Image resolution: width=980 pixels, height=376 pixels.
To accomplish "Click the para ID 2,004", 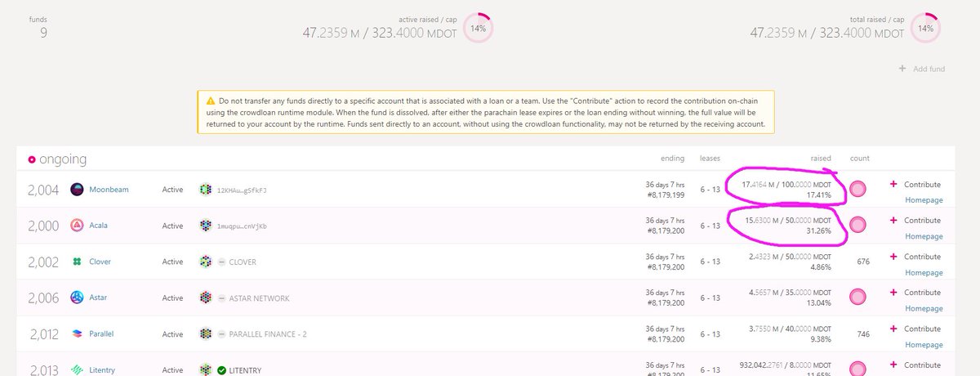I will (x=43, y=190).
